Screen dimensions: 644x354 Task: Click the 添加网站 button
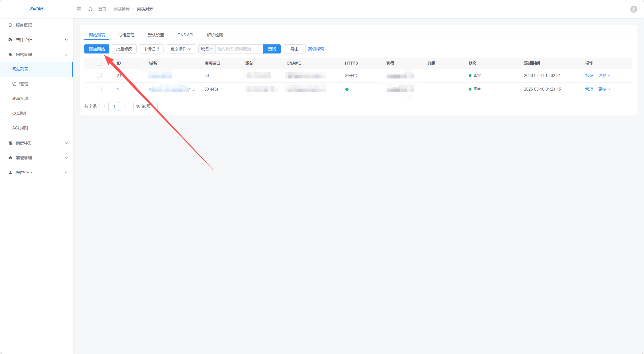coord(97,49)
